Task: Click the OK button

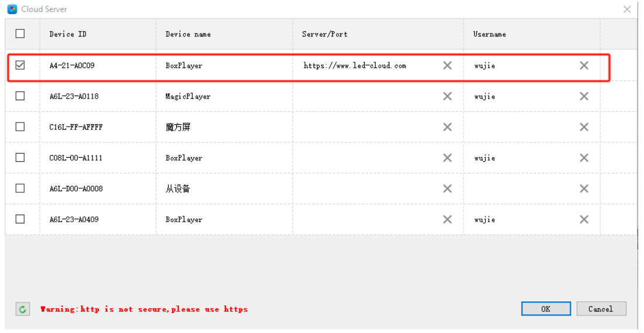Action: pos(546,309)
